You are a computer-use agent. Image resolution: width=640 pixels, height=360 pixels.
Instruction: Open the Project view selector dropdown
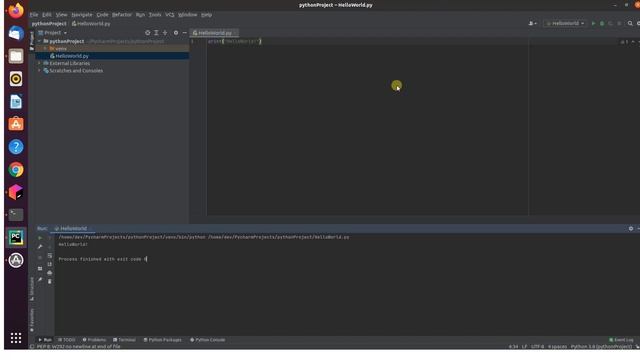53,33
